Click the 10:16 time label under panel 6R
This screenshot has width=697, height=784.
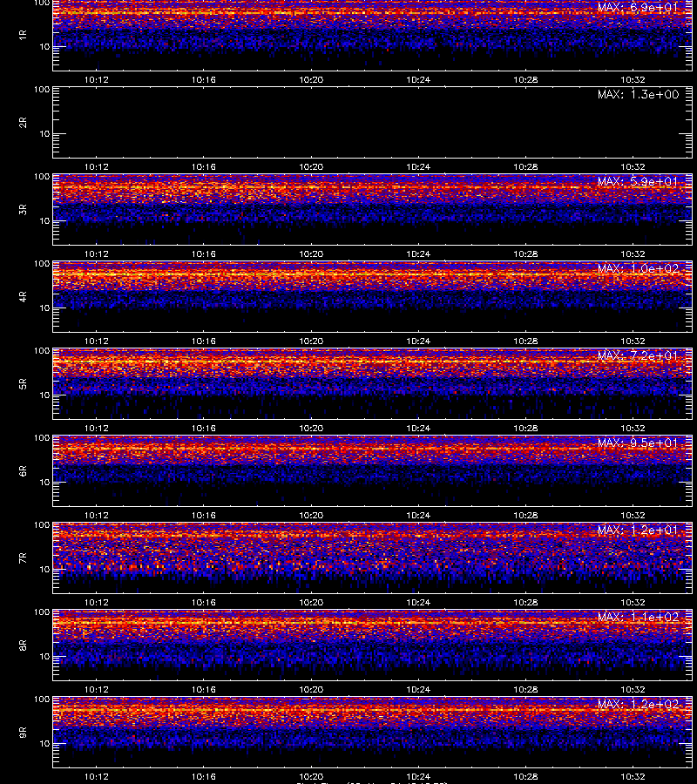[x=204, y=515]
